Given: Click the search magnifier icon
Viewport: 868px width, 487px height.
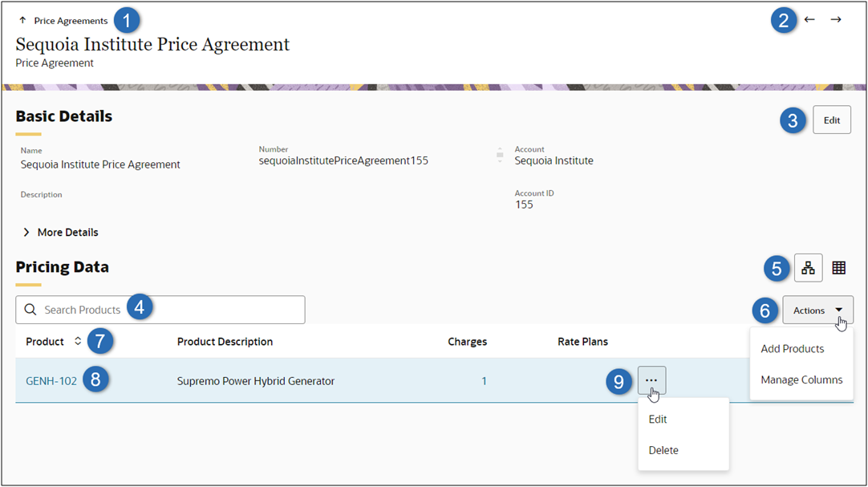Looking at the screenshot, I should 30,310.
